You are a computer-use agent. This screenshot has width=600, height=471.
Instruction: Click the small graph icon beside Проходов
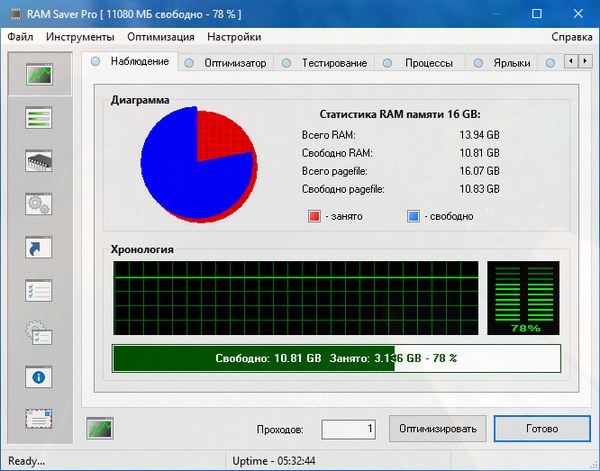100,428
